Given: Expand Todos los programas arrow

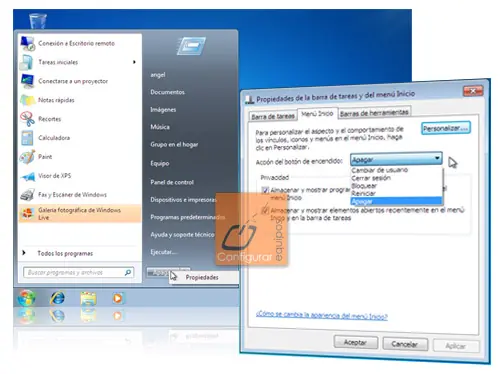Looking at the screenshot, I should (24, 253).
